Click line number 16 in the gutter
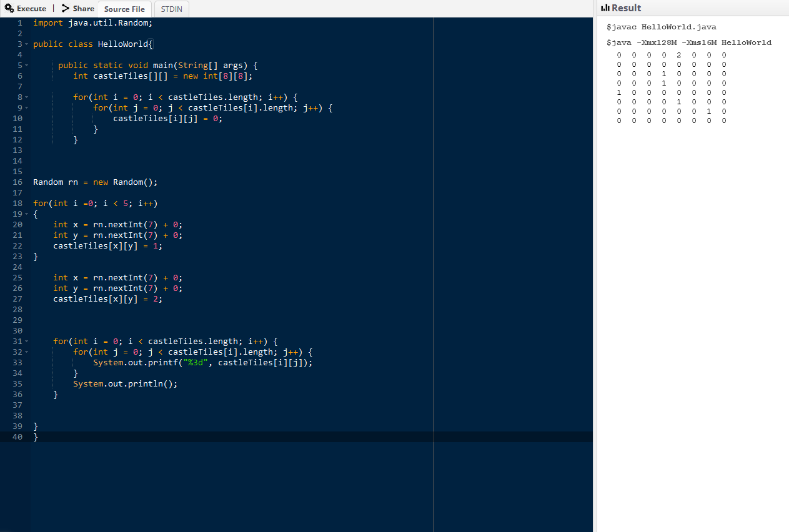Screen dimensions: 789x532 point(17,182)
